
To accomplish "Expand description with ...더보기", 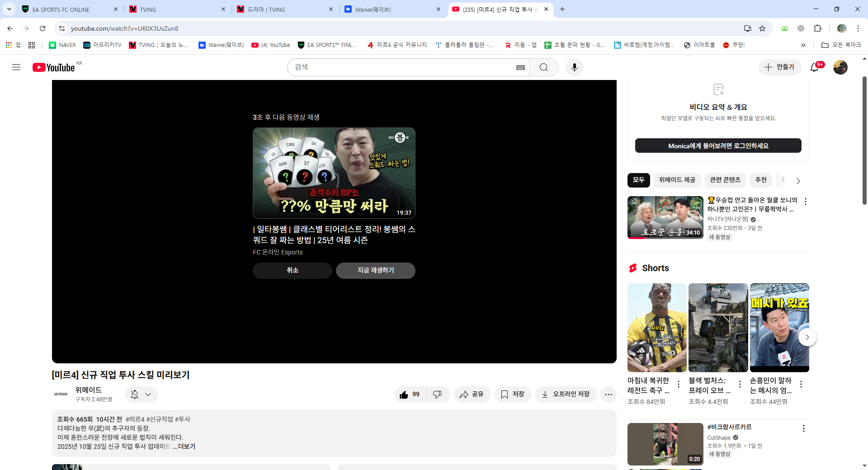I will (x=184, y=446).
